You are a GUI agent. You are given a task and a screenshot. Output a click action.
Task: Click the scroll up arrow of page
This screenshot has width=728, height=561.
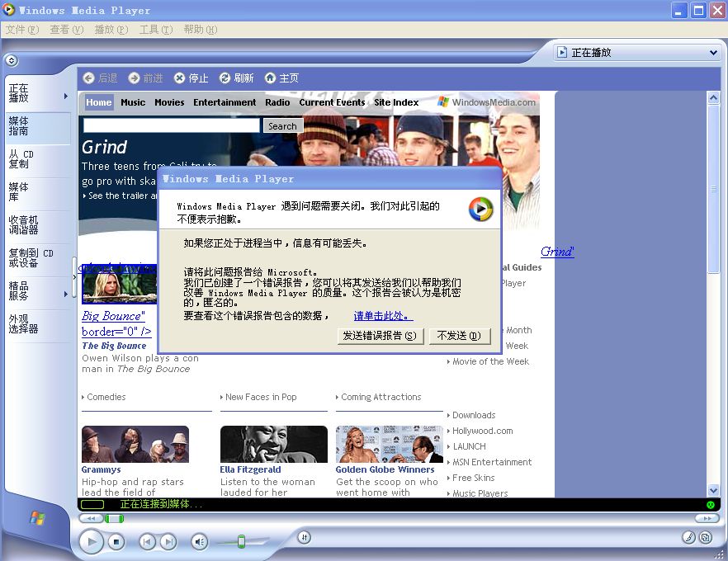[714, 97]
